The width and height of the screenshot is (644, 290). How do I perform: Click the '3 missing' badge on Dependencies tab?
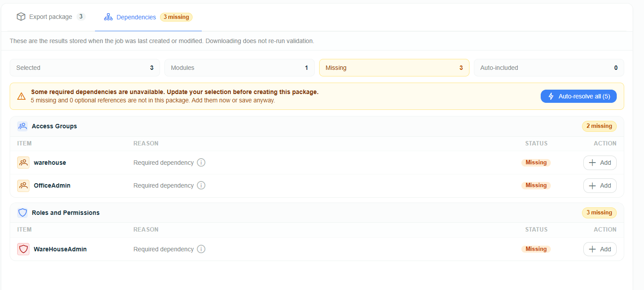[x=176, y=17]
